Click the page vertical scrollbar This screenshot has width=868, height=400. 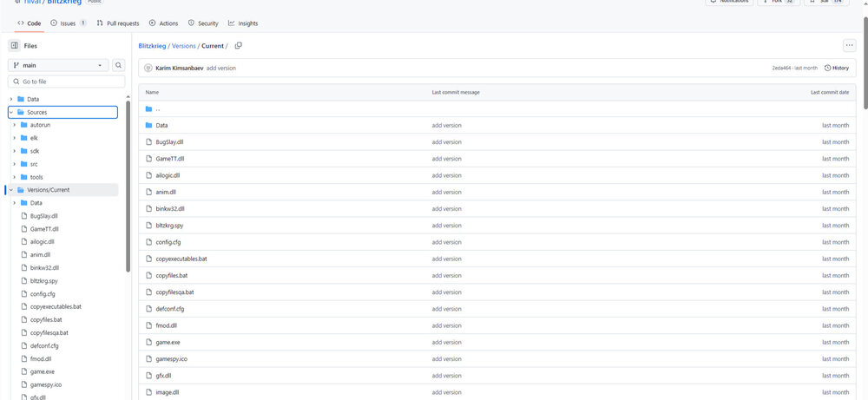point(865,63)
